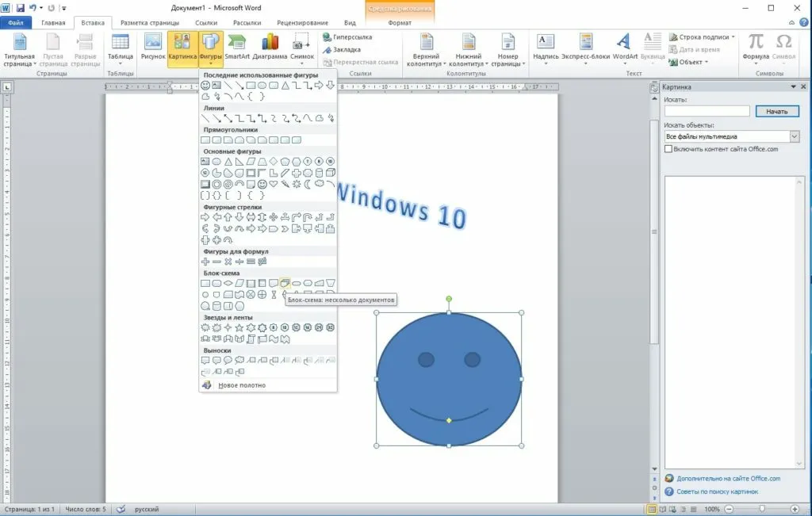Enable the Office.com content checkbox
Image resolution: width=812 pixels, height=516 pixels.
[x=668, y=149]
